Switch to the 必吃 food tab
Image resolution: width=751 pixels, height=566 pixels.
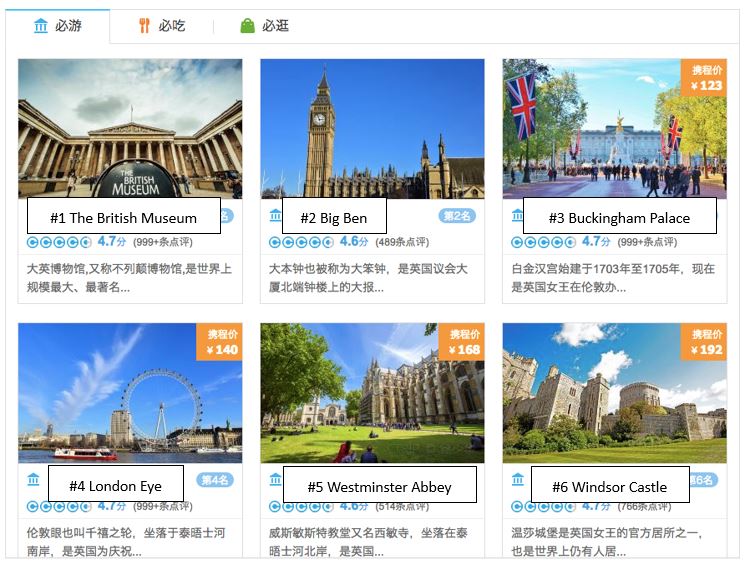point(161,26)
